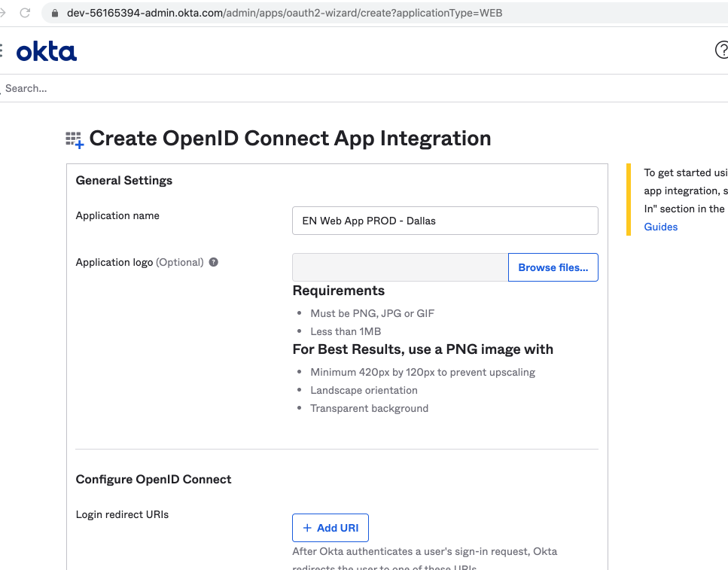Open the help question mark icon top right
The image size is (728, 570).
coord(720,50)
